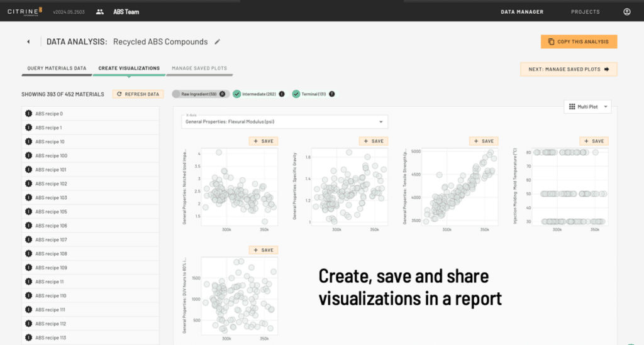Enable the Raw Ingredient filter toggle
Screen dimensions: 644x345
177,94
